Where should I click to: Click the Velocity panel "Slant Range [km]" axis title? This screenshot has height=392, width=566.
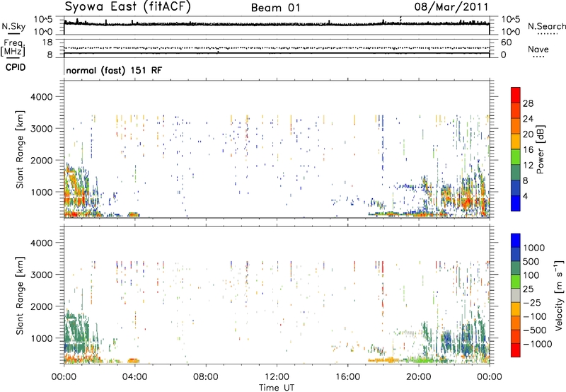tap(20, 295)
